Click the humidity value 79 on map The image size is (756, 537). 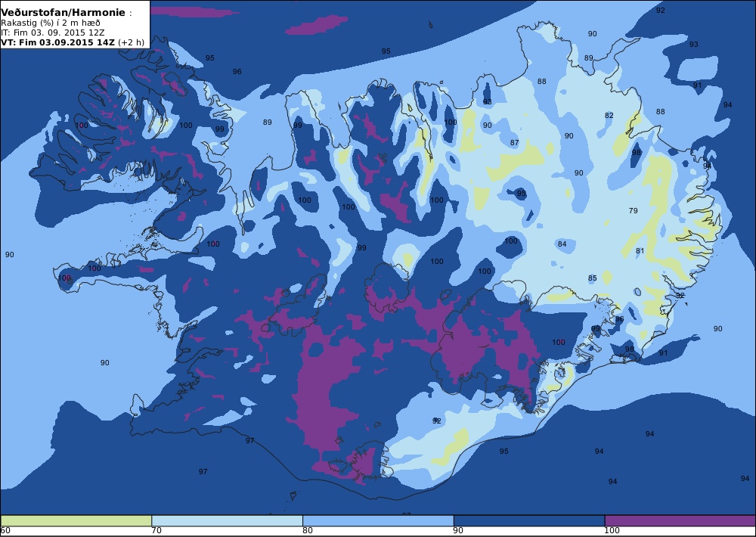coord(634,210)
